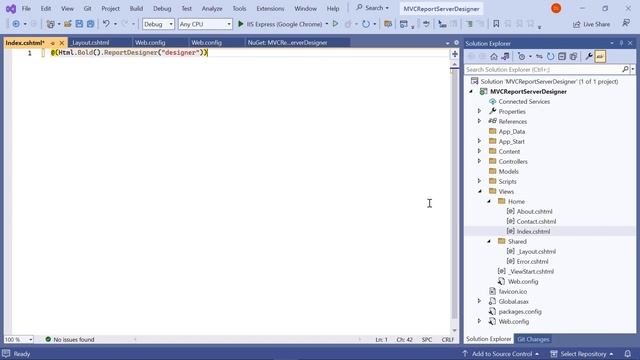Click Start Without Debugging outline play icon
Viewport: 640px width, 360px height.
[x=336, y=24]
